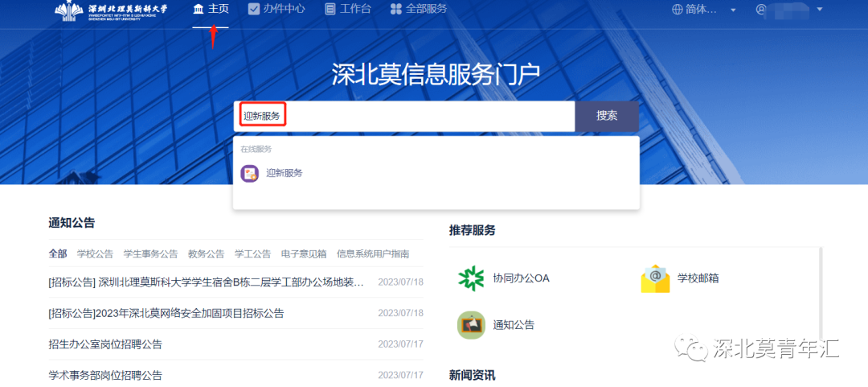Open the 学校邮箱 mail icon

(655, 278)
